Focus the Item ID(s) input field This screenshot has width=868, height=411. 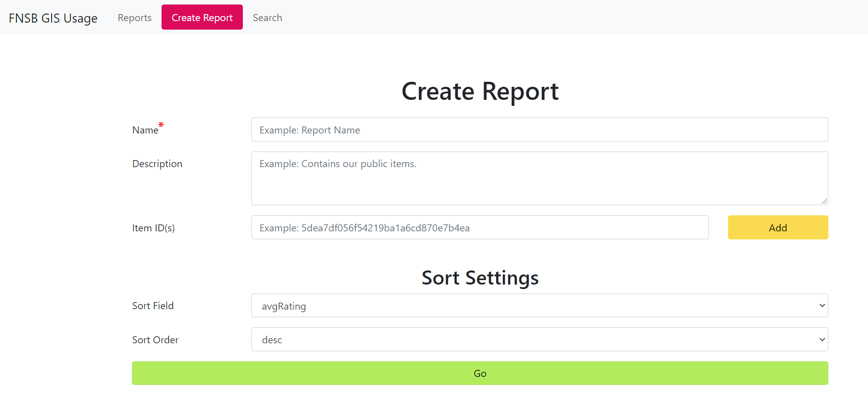480,228
